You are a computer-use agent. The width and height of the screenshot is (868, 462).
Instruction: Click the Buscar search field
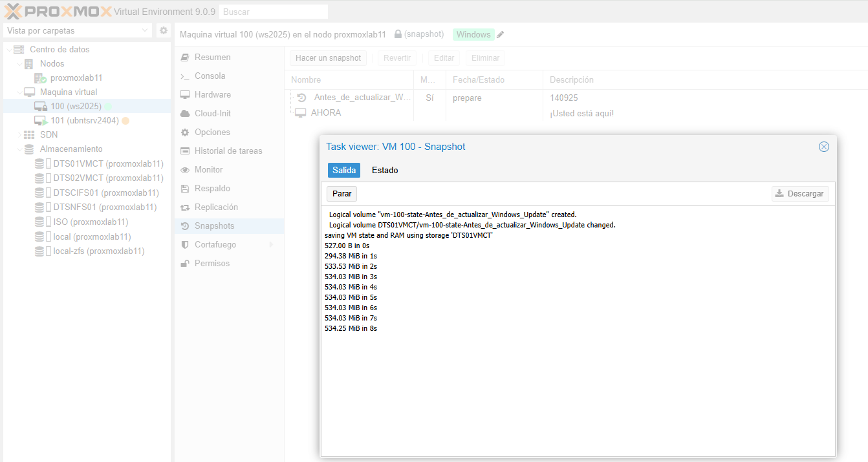click(274, 12)
